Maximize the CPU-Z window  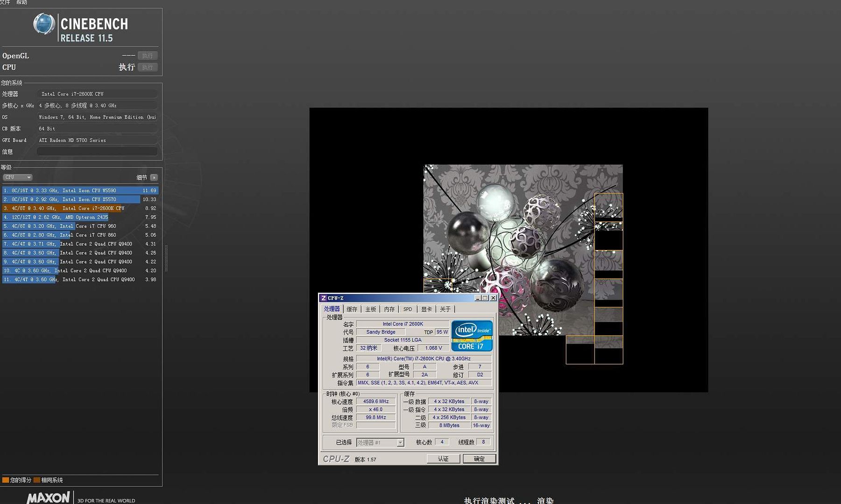coord(485,298)
